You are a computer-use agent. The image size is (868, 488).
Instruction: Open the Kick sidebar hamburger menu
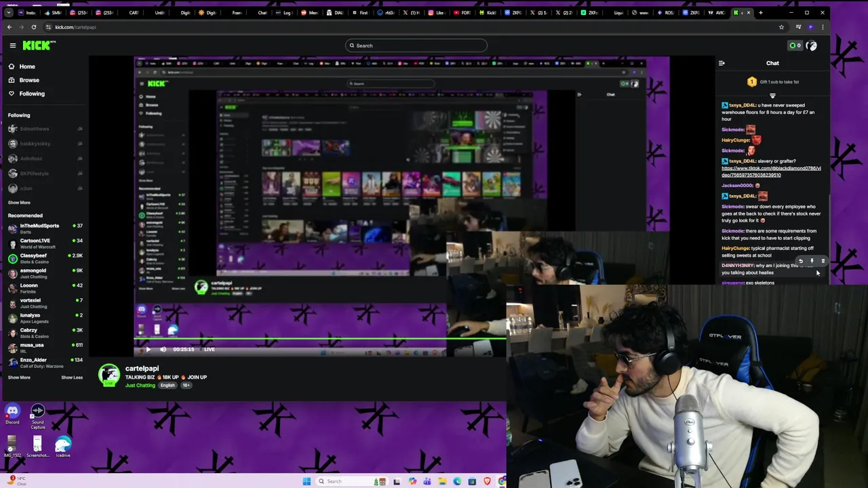12,45
